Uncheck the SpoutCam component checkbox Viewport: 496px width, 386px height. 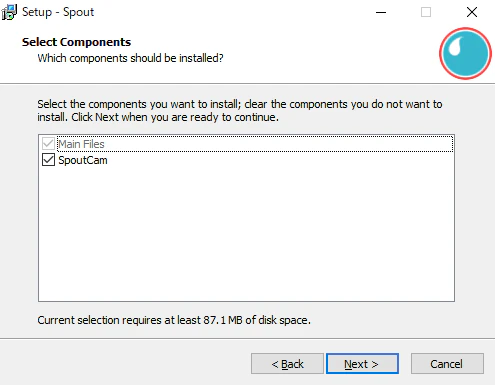(48, 160)
